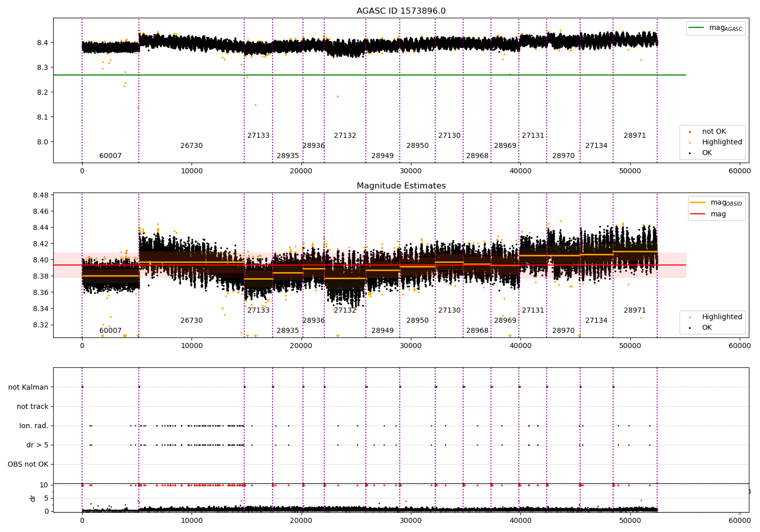Viewport: 760px width, 532px height.
Task: Click obsid label 60007 in the top plot
Action: (110, 156)
